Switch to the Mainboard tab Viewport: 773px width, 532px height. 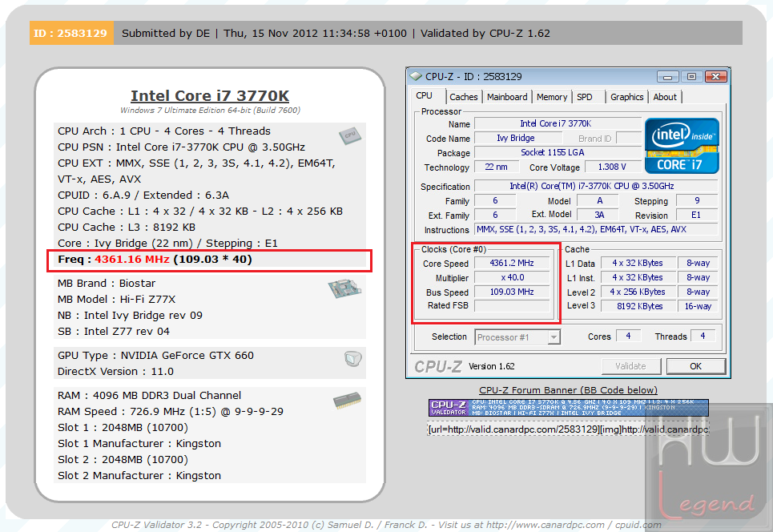507,97
